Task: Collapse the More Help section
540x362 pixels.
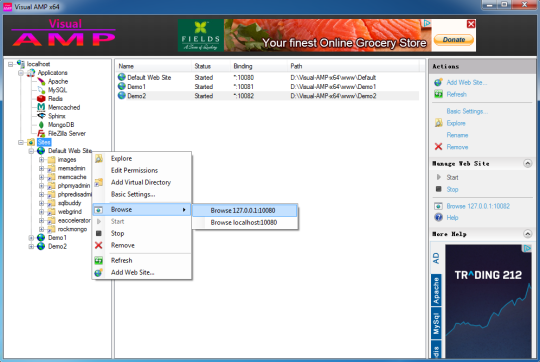Action: coord(527,234)
